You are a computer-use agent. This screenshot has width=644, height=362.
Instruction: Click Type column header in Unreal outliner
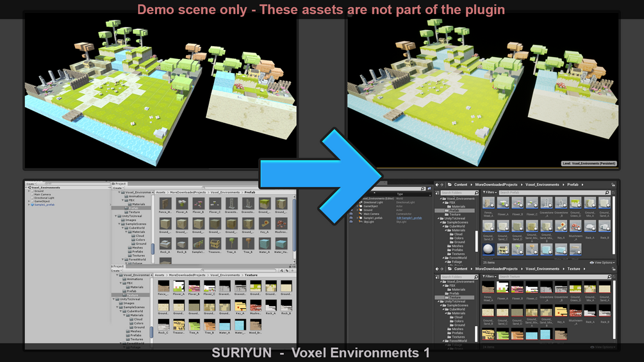coord(400,194)
